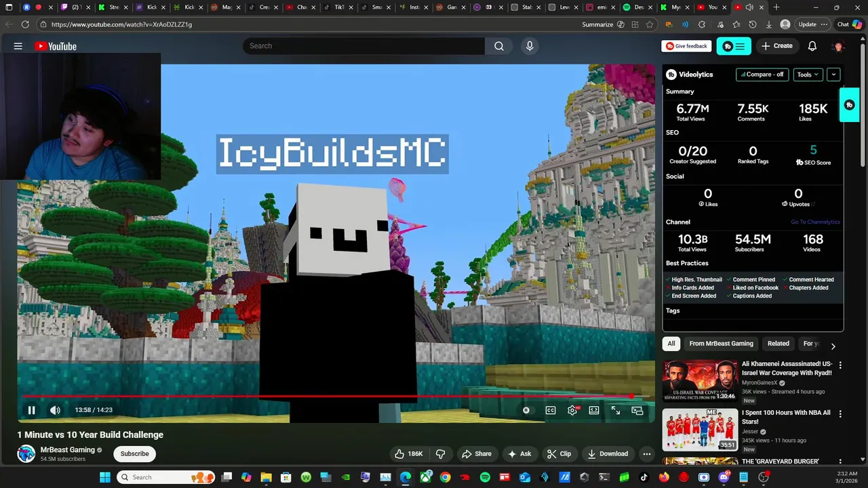Dislike the video with thumbs-down
This screenshot has width=868, height=488.
pos(440,453)
